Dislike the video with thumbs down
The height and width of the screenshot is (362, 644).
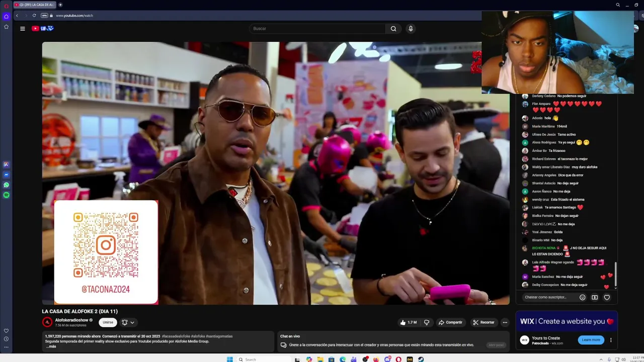[x=427, y=322]
